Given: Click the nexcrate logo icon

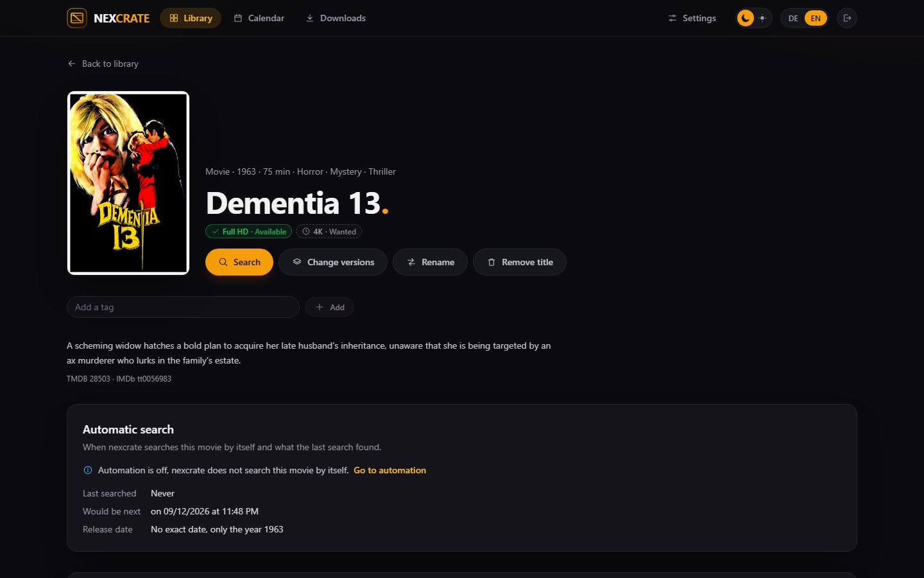Looking at the screenshot, I should (x=77, y=18).
